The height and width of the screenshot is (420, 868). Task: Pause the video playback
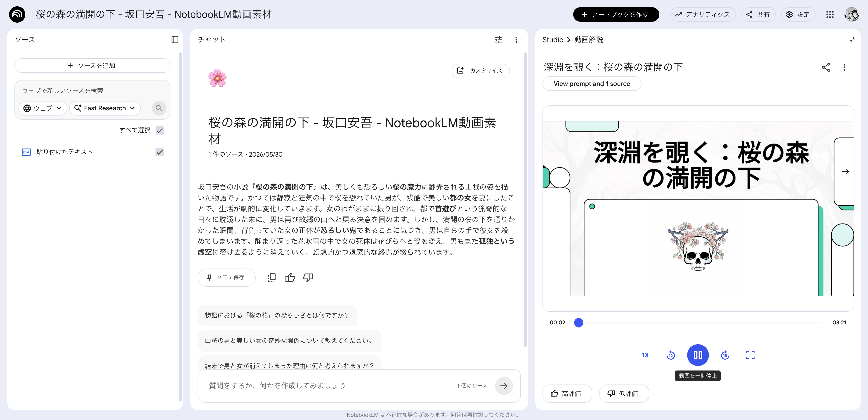point(698,355)
